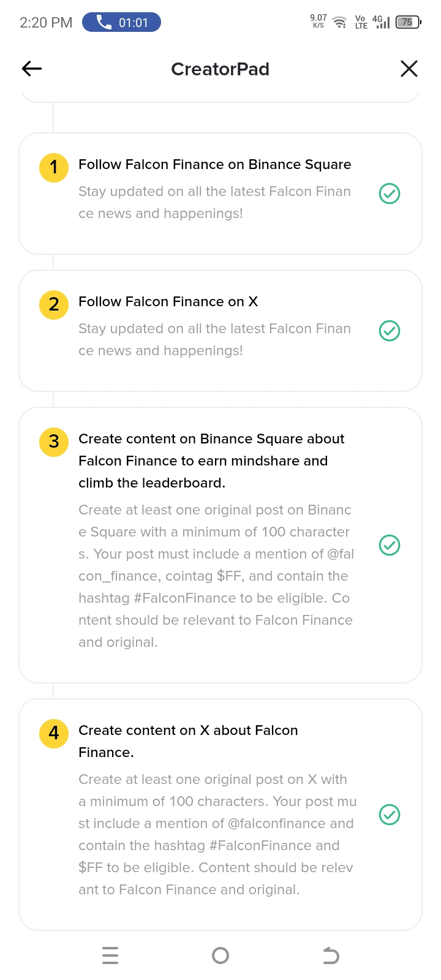Viewport: 441px width, 980px height.
Task: Tap the yellow step 2 number badge
Action: pos(54,304)
